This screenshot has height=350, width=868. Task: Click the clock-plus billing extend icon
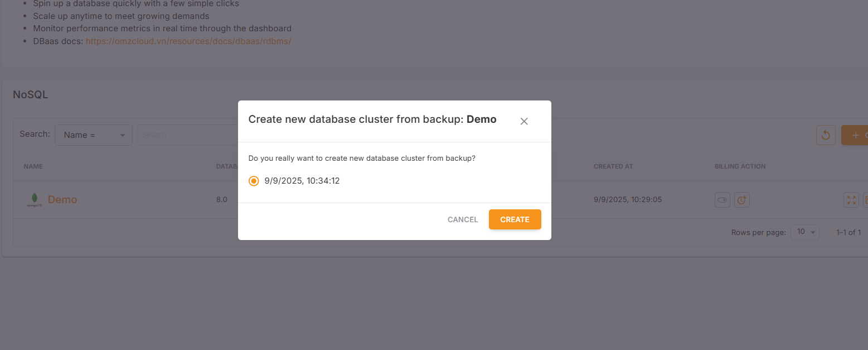click(x=741, y=200)
